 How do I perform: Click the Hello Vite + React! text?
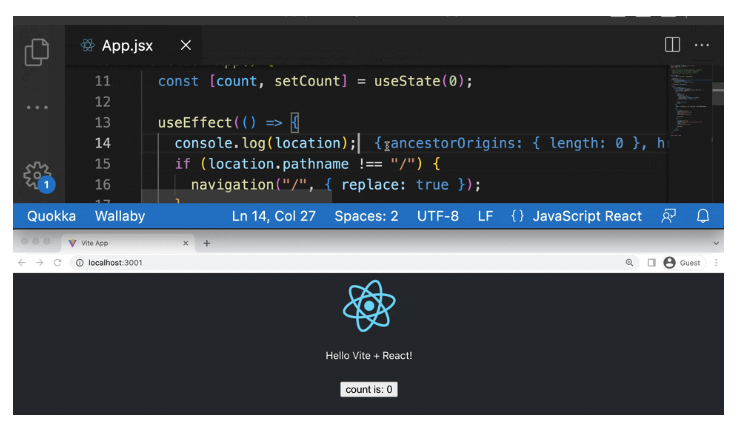coord(369,356)
